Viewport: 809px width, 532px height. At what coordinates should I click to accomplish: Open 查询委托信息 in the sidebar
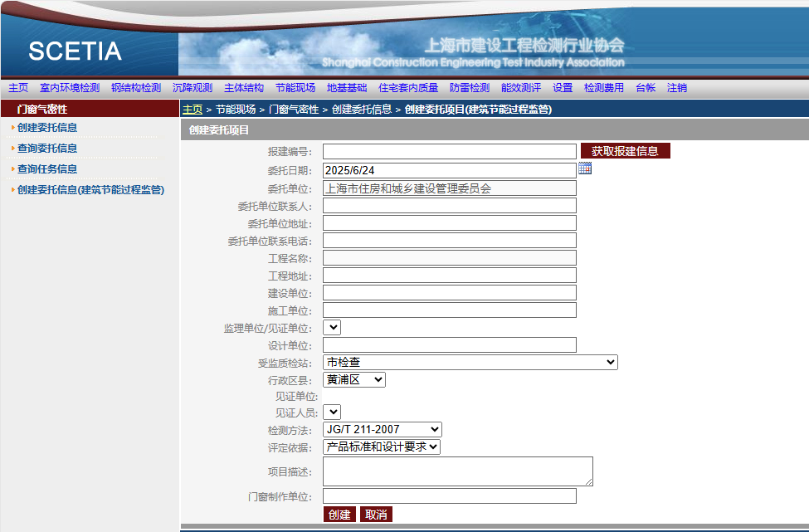47,149
